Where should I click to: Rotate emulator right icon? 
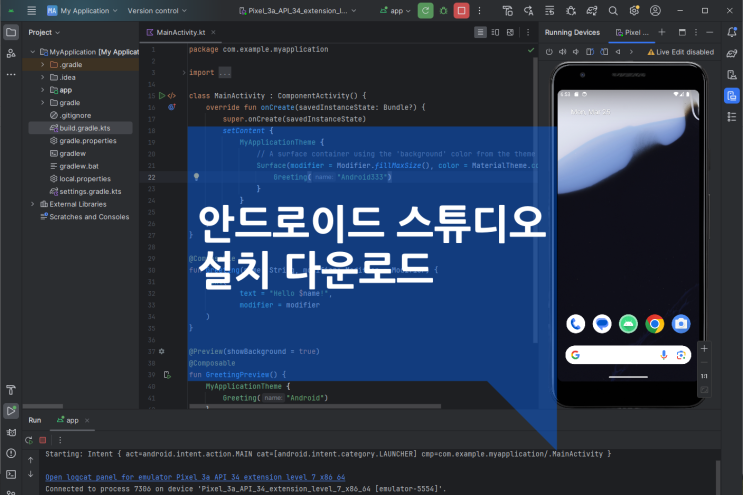tap(604, 52)
